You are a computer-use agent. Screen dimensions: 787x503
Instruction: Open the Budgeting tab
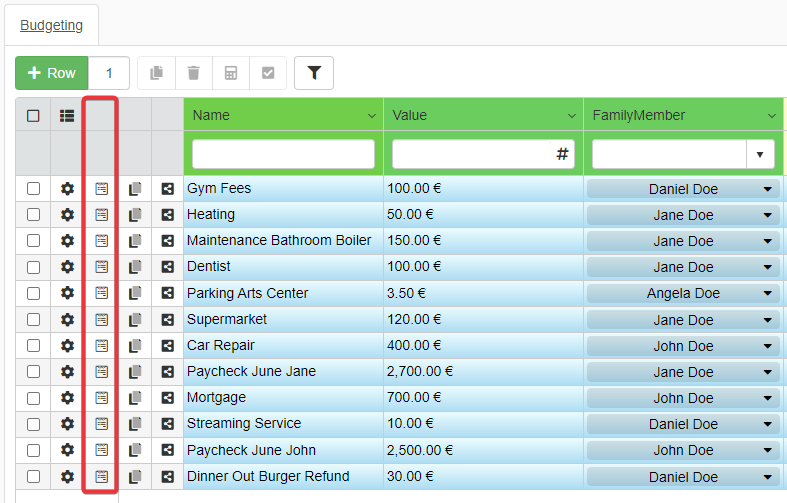(52, 25)
